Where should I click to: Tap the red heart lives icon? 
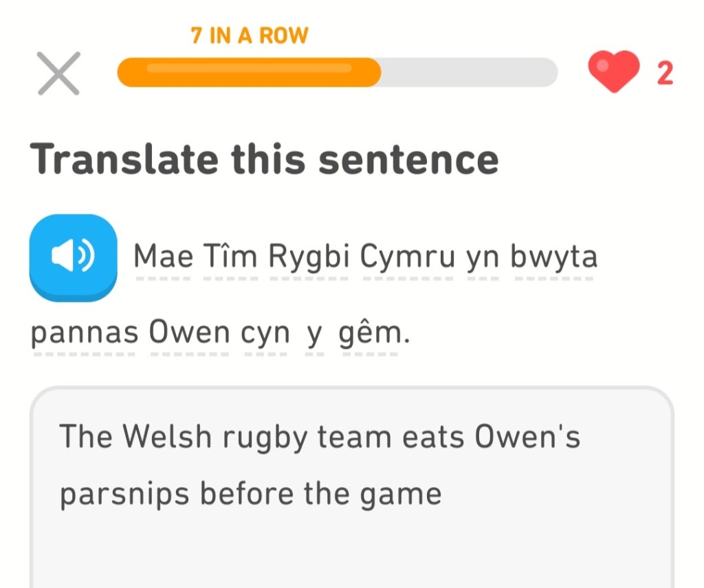pos(613,73)
